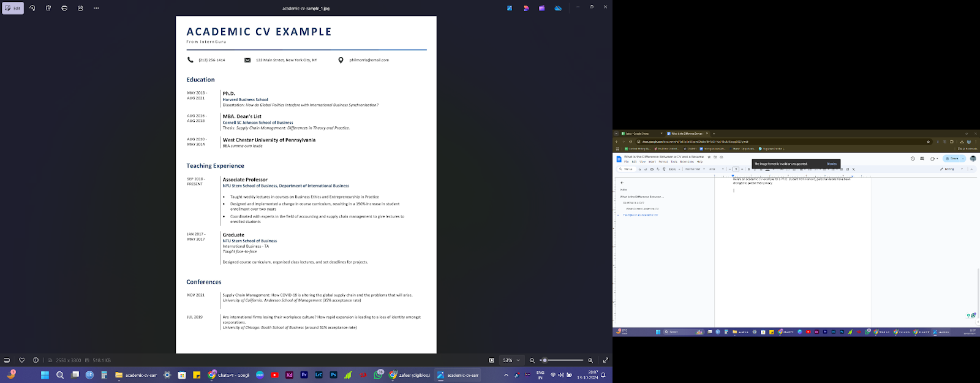Click the Search magnifier on main taskbar
980x383 pixels.
point(60,375)
